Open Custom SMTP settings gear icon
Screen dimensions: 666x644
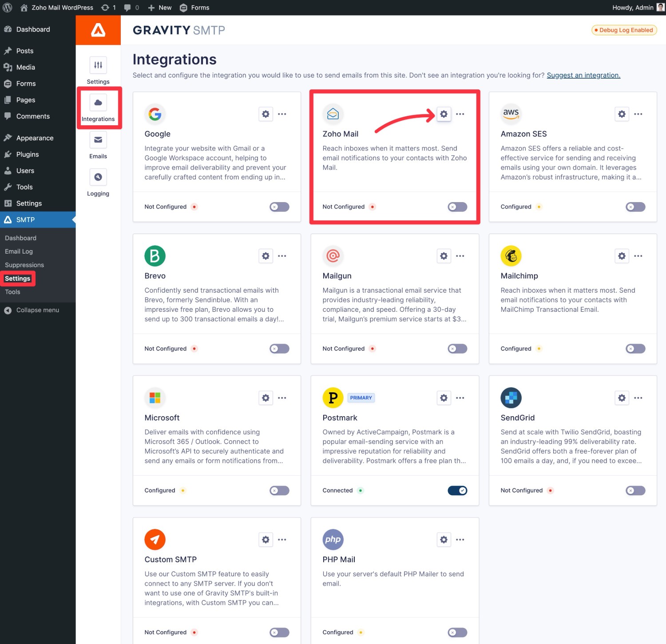pyautogui.click(x=266, y=540)
